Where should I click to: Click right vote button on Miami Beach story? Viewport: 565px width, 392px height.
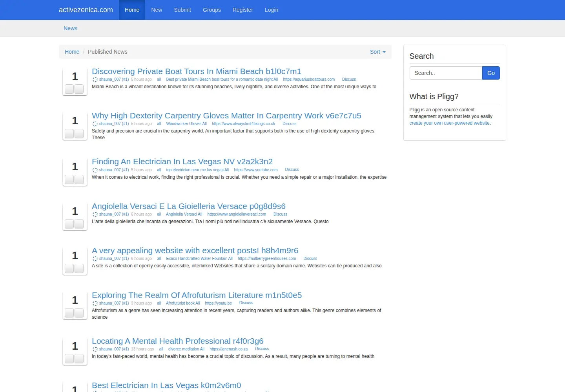[x=79, y=89]
